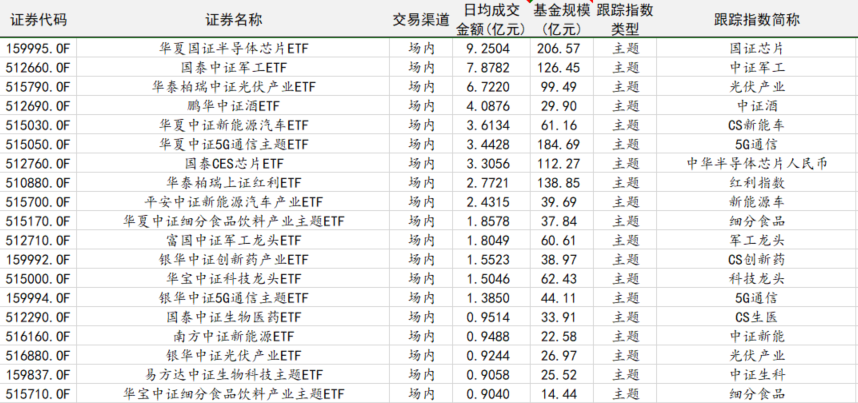This screenshot has width=858, height=403.
Task: Click the name 富国中证军工龙头ETF
Action: coord(234,240)
